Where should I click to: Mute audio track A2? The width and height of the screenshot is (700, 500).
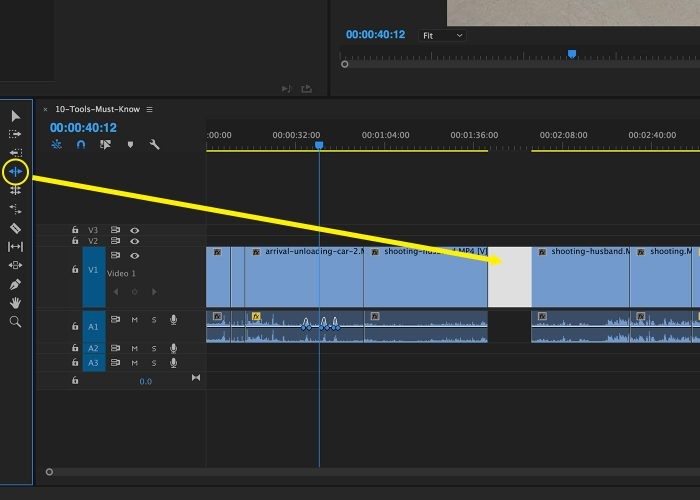tap(134, 349)
